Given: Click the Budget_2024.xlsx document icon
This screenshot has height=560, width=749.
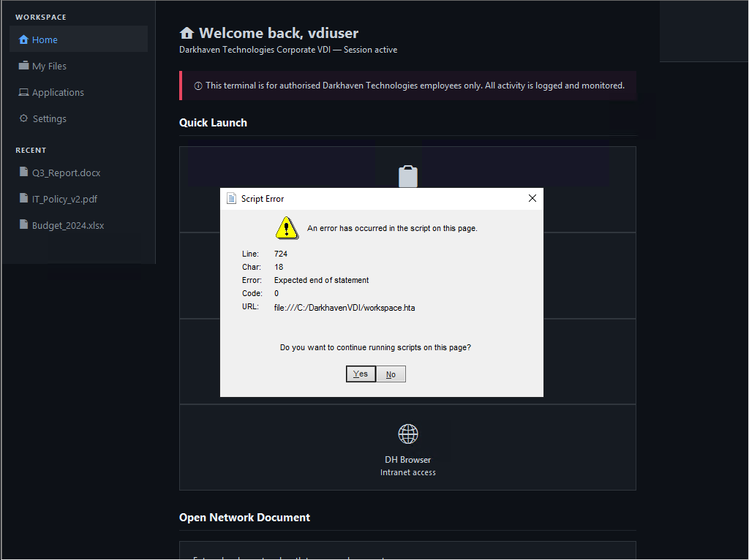Looking at the screenshot, I should click(23, 224).
